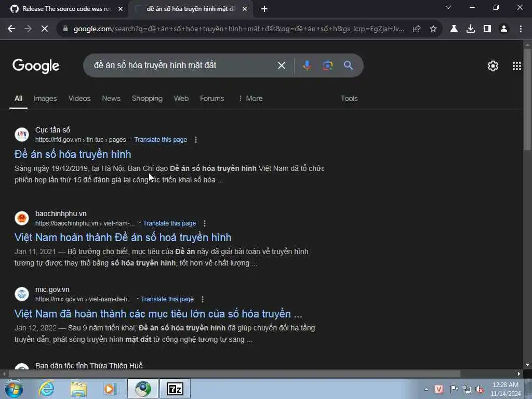
Task: Open the Google apps grid
Action: pyautogui.click(x=517, y=66)
